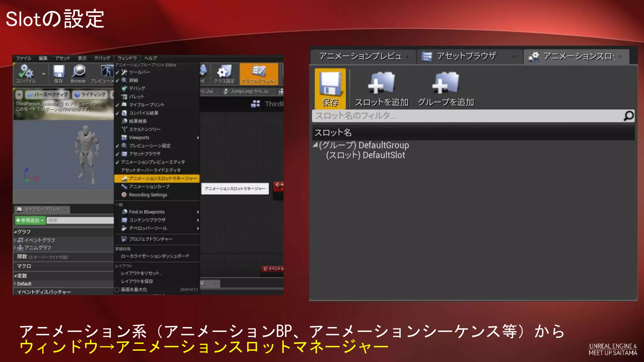Viewport: 644px width, 362px height.
Task: Click the ライティング view mode button
Action: (90, 95)
